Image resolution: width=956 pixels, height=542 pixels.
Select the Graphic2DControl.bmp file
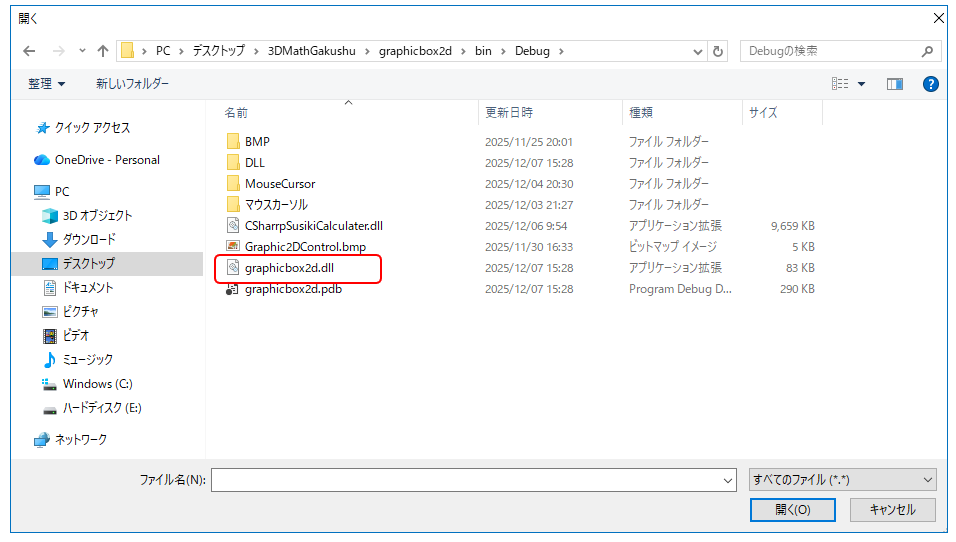[x=305, y=247]
